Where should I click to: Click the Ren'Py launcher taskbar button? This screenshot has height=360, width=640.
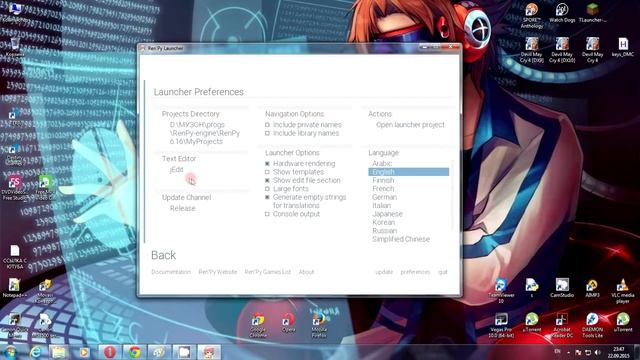coord(209,352)
